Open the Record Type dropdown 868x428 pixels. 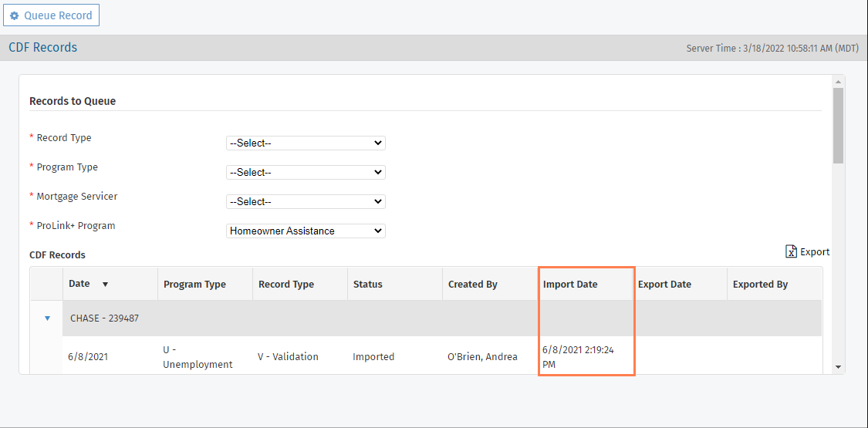(306, 143)
